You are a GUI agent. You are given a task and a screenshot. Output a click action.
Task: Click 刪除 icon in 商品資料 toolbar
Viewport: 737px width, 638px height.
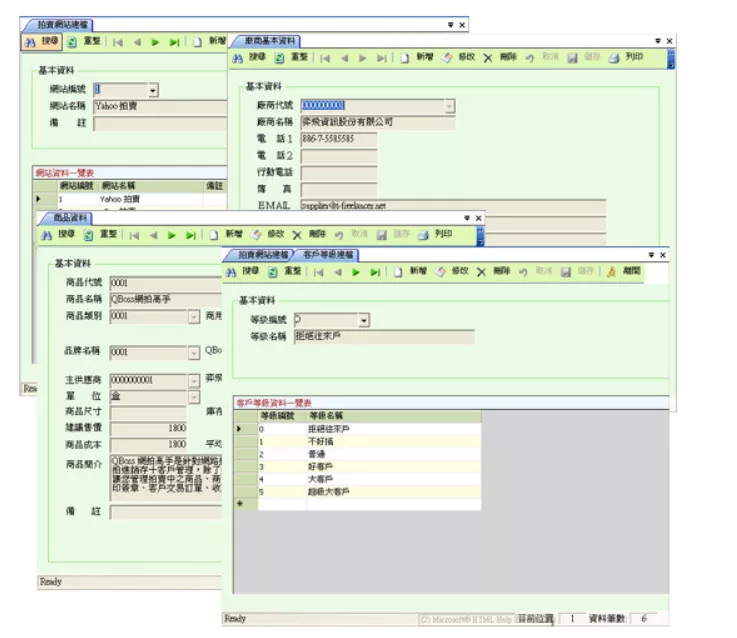click(x=299, y=235)
